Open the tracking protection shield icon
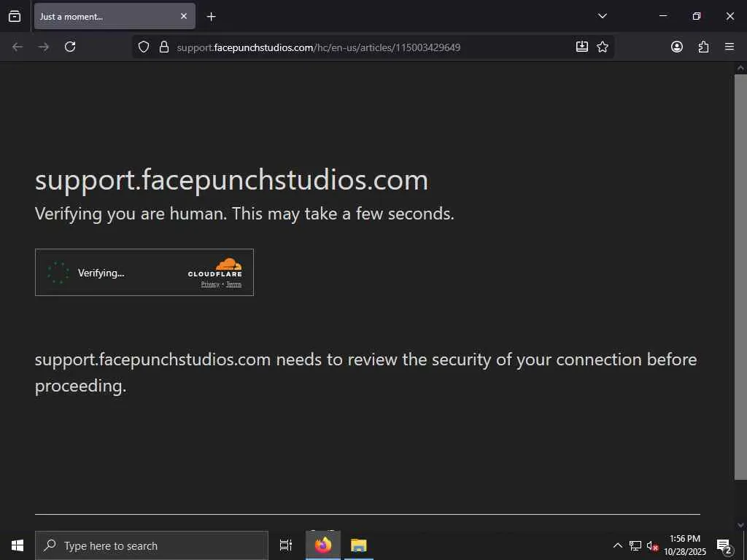This screenshot has height=560, width=747. [144, 47]
